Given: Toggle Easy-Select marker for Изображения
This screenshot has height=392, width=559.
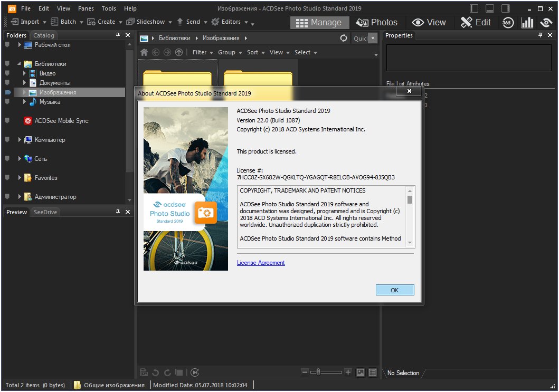Looking at the screenshot, I should tap(8, 92).
